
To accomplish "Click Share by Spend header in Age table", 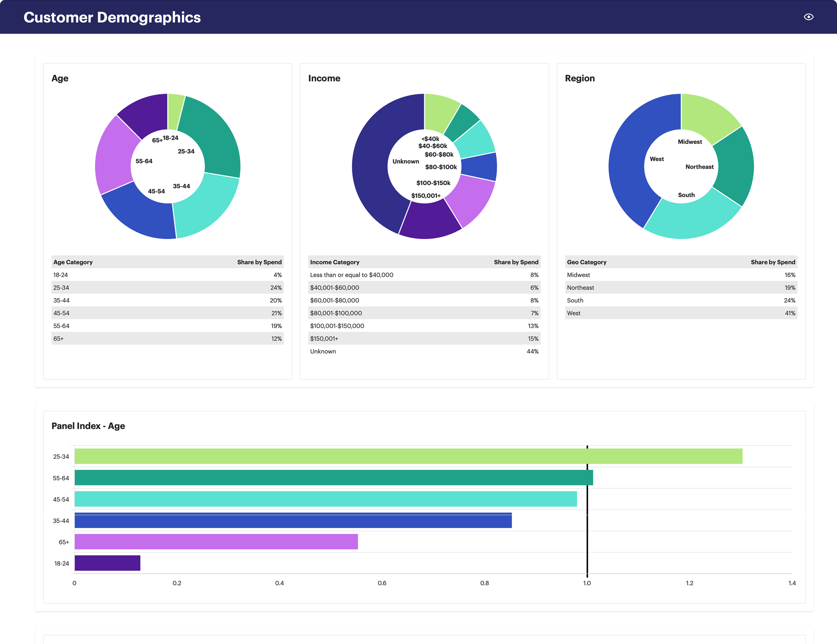I will pyautogui.click(x=259, y=262).
